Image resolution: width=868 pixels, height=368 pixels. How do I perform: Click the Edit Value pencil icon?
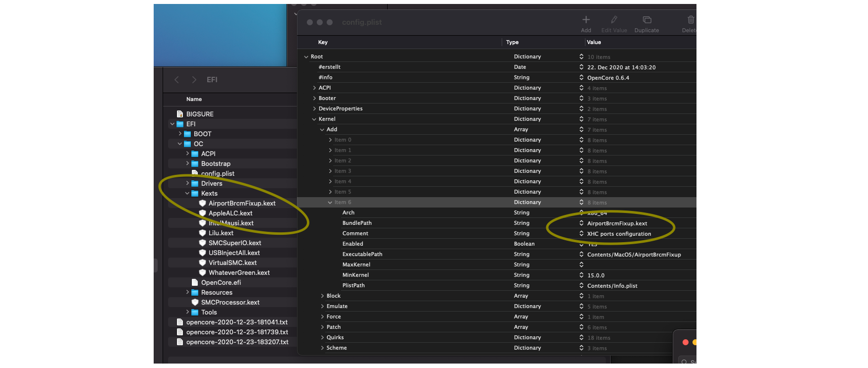tap(614, 20)
